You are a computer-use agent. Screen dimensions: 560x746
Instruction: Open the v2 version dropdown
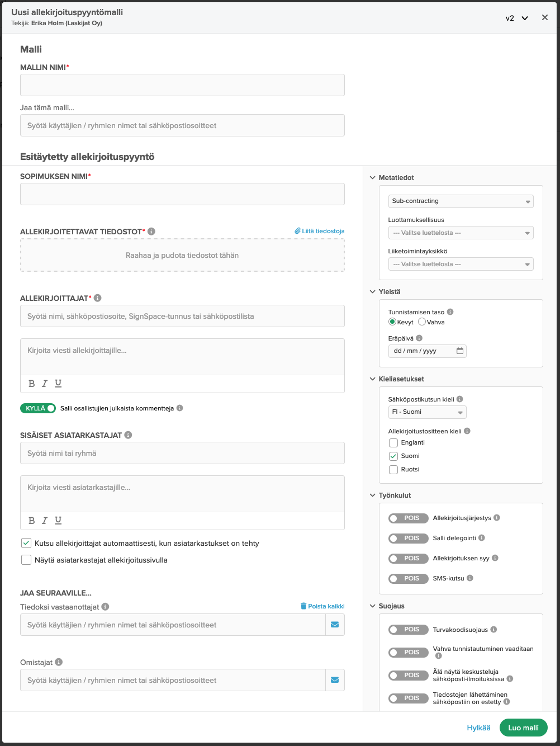[x=517, y=18]
